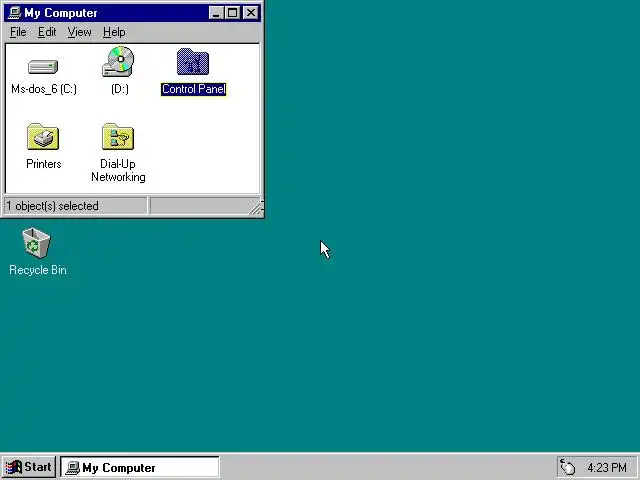Click the 'Recycle Bin' label text
The height and width of the screenshot is (480, 640).
pyautogui.click(x=38, y=270)
